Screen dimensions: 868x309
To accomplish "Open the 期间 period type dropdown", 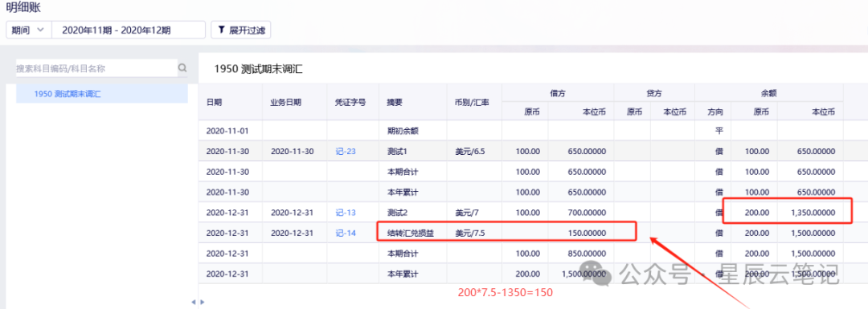I will [x=29, y=30].
